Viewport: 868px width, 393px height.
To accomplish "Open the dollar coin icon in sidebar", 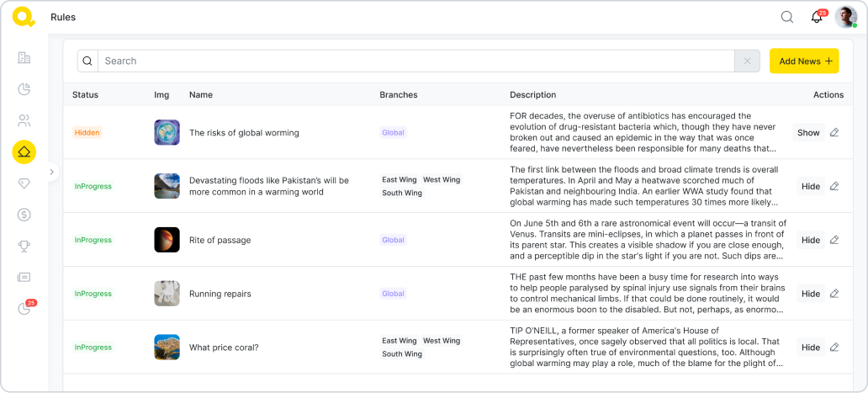I will tap(24, 215).
